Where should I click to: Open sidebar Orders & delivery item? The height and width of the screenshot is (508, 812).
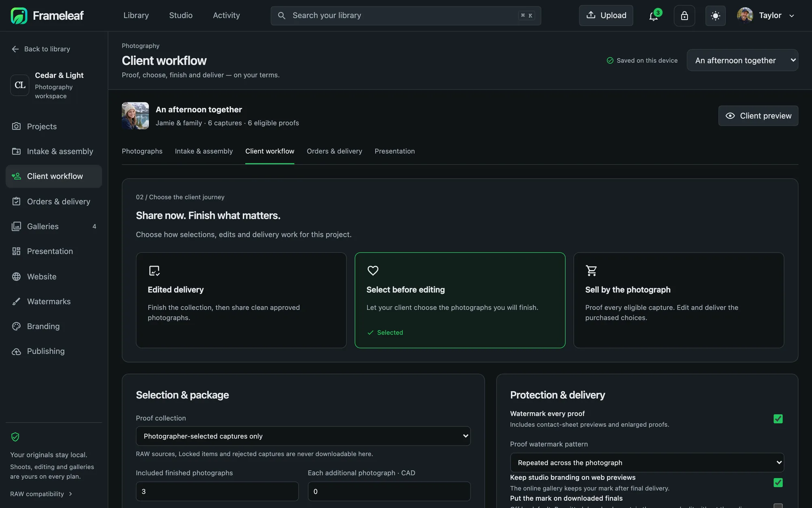pyautogui.click(x=54, y=202)
